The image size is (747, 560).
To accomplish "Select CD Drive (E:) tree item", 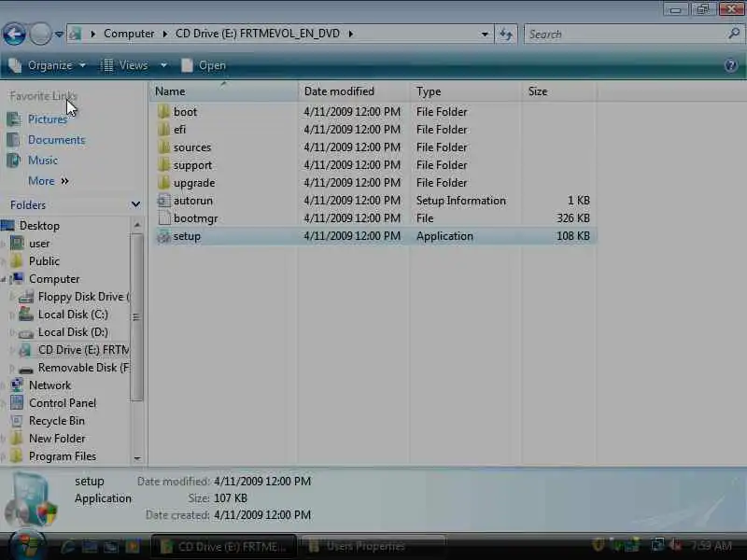I will (83, 350).
